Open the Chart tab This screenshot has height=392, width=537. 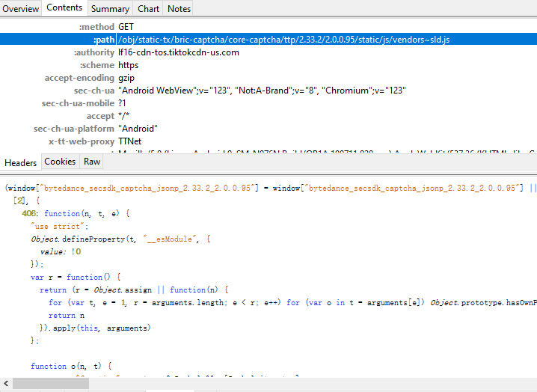pyautogui.click(x=148, y=8)
